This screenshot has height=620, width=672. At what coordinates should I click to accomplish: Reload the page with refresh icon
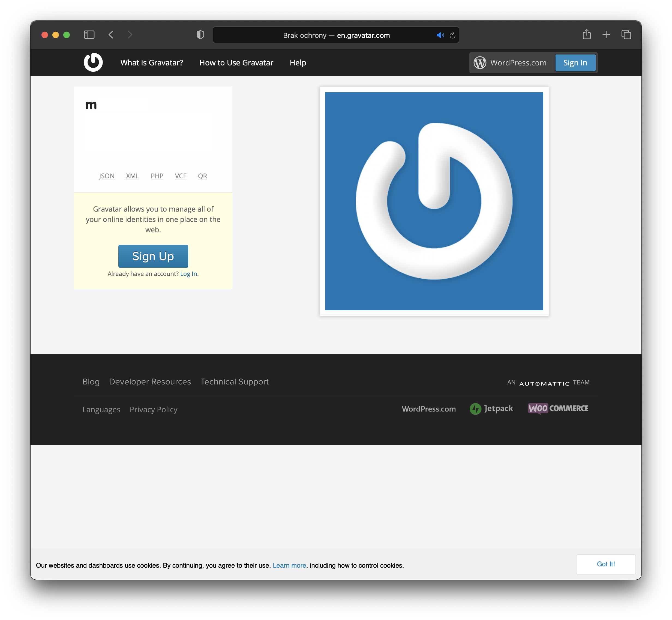[452, 35]
